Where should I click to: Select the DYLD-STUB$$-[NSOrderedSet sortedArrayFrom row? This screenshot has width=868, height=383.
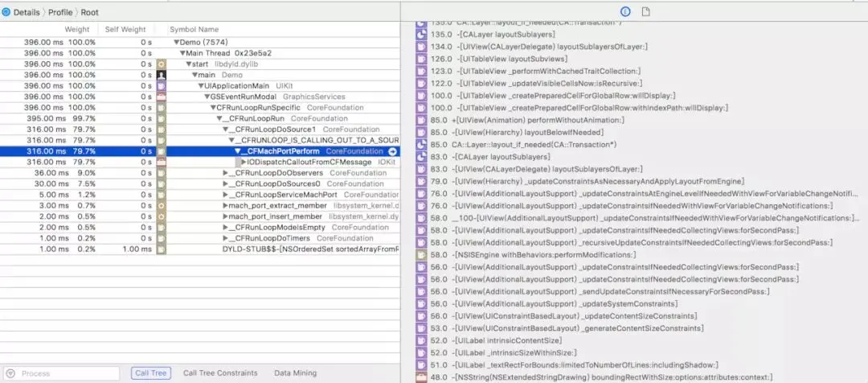pyautogui.click(x=199, y=249)
